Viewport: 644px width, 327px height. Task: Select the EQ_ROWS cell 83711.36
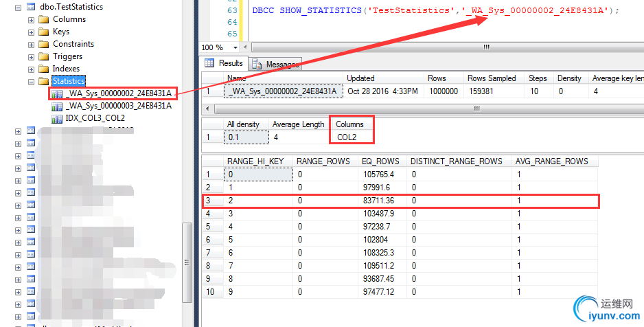pos(382,201)
